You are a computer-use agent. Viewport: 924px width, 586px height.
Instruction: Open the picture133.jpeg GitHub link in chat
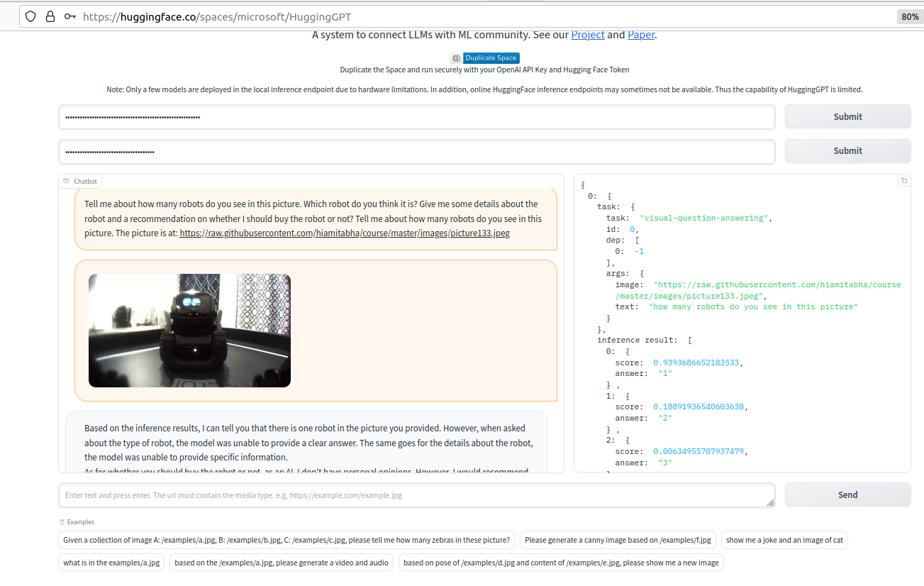click(345, 233)
